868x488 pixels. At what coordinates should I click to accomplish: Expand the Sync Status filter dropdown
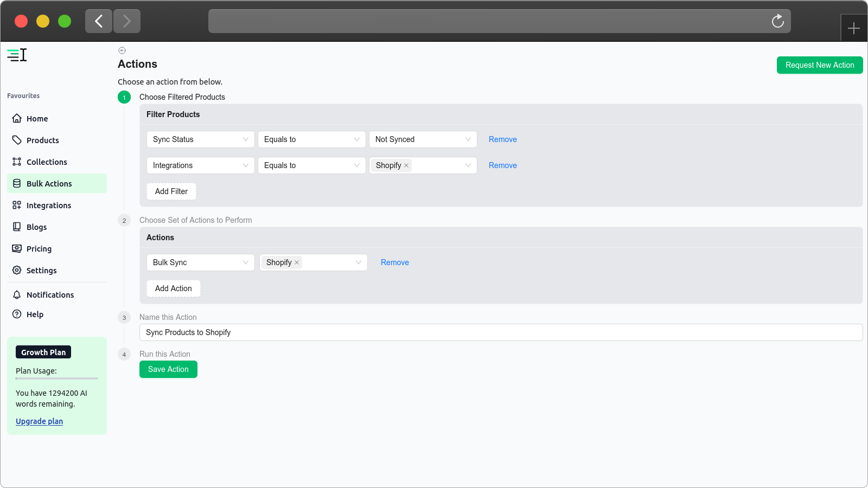(201, 139)
